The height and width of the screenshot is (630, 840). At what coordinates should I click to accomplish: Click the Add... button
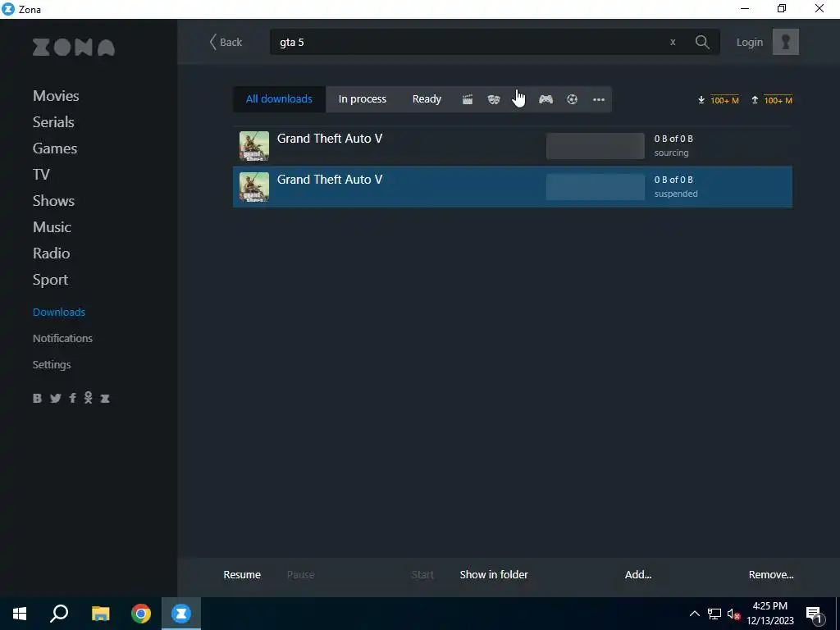pyautogui.click(x=638, y=574)
